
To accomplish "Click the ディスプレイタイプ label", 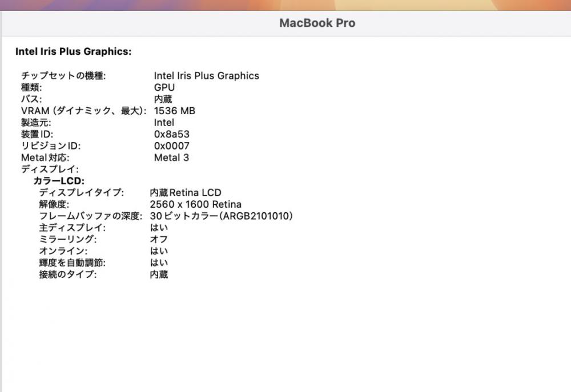I will click(82, 192).
